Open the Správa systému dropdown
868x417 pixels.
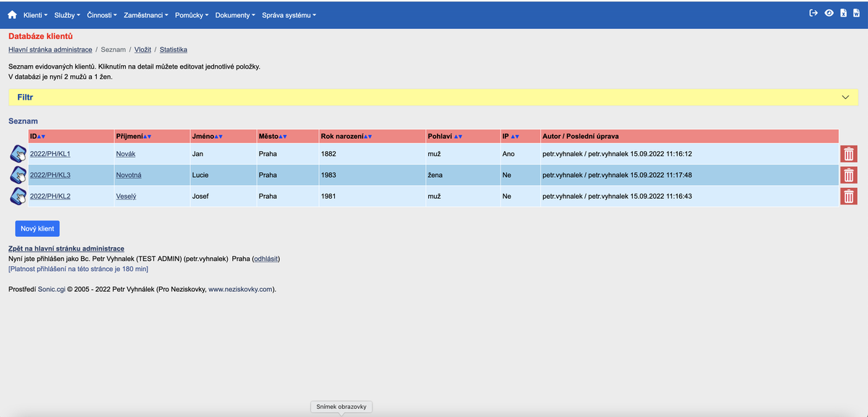click(x=288, y=14)
